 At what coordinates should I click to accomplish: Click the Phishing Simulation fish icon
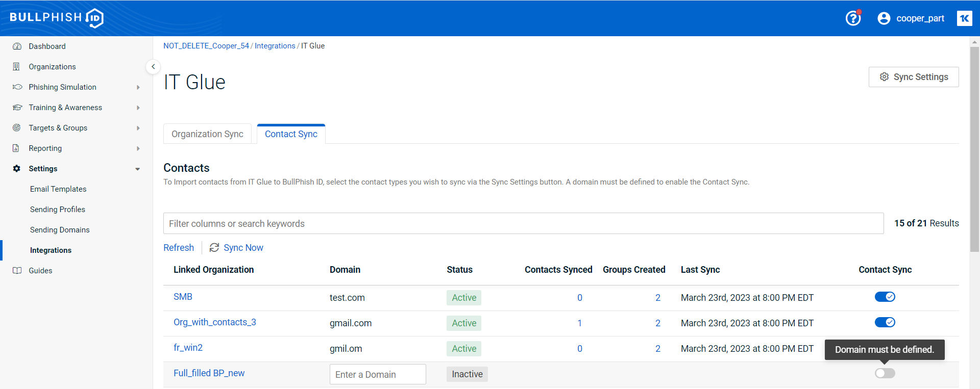pyautogui.click(x=17, y=87)
